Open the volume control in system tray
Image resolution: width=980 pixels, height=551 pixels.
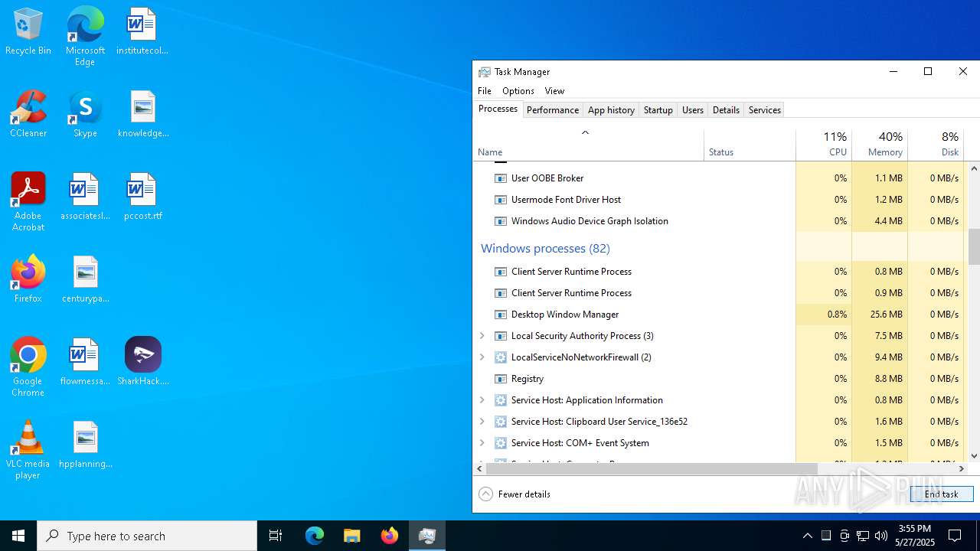point(881,536)
